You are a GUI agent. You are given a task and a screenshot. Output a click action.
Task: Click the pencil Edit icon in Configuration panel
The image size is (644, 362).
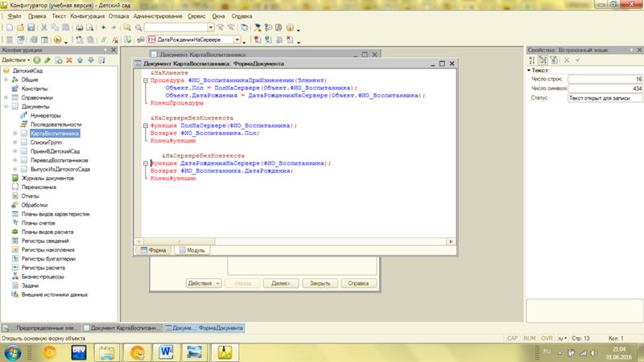(x=47, y=60)
